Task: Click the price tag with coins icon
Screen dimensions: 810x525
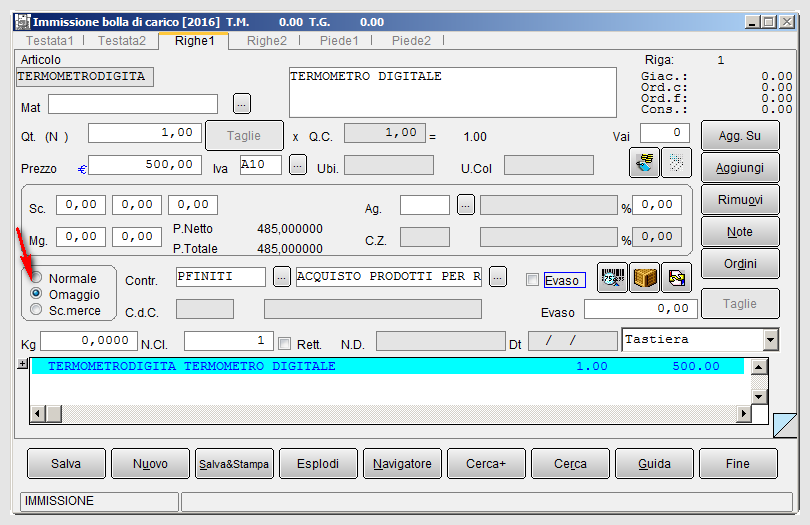Action: (644, 163)
